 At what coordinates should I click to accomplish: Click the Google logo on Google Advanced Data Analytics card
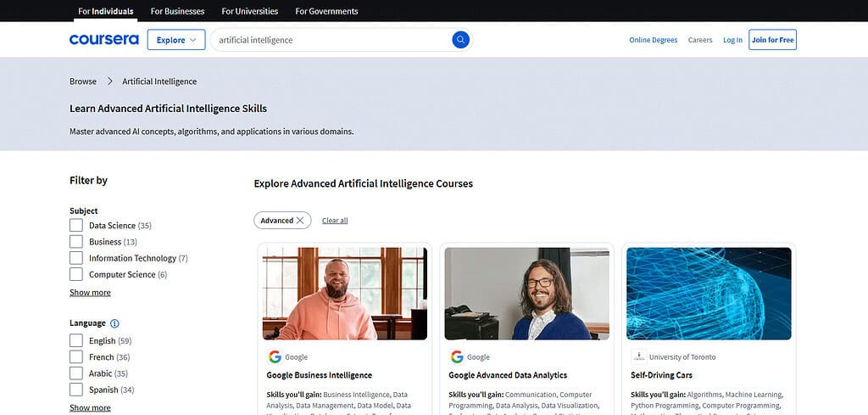click(457, 356)
